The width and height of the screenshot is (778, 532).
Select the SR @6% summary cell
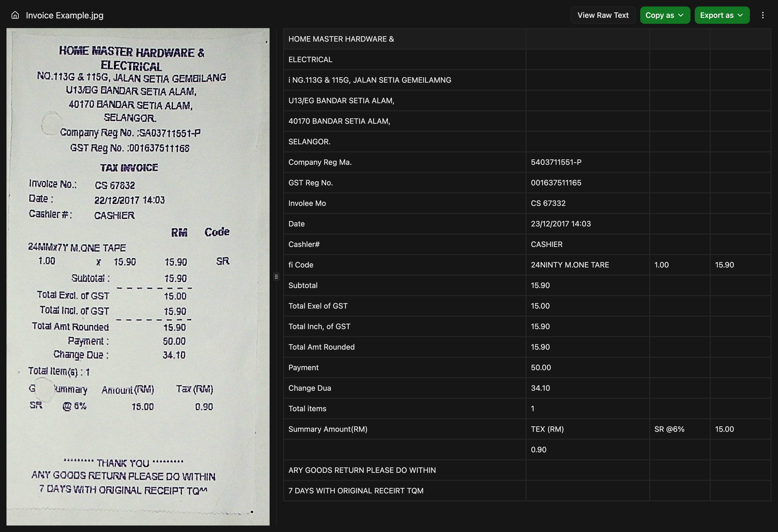(669, 429)
